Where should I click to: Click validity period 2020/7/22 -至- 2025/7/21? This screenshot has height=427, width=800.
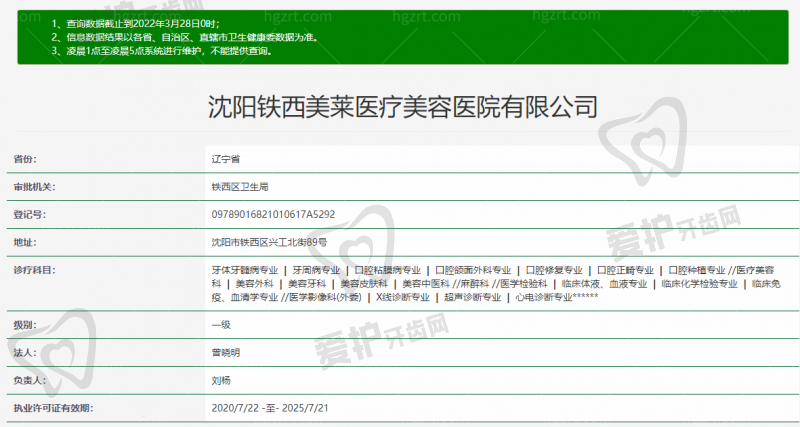click(270, 408)
